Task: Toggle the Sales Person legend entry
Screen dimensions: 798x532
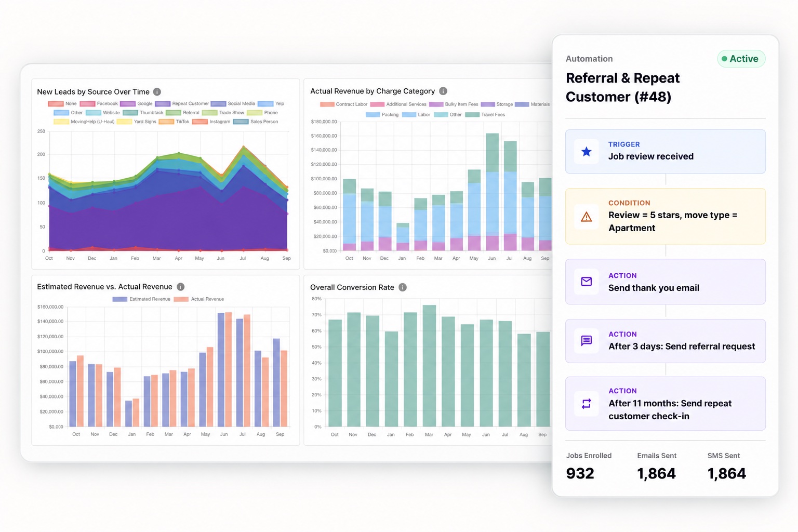Action: click(x=256, y=122)
